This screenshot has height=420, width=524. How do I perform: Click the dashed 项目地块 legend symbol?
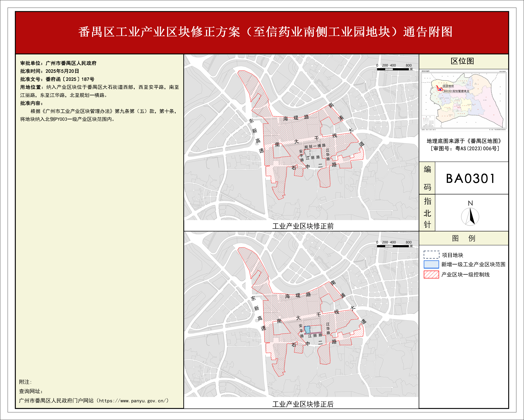pyautogui.click(x=431, y=255)
